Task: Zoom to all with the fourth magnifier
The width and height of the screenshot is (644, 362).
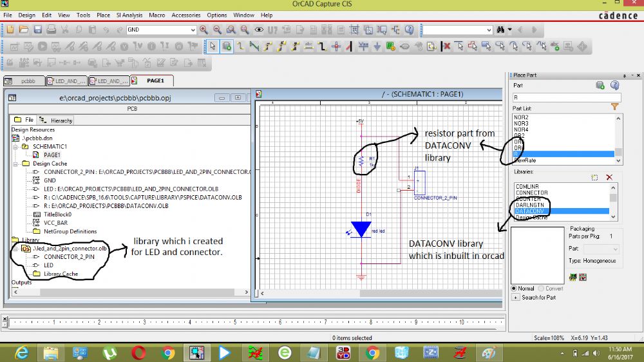Action: (245, 30)
